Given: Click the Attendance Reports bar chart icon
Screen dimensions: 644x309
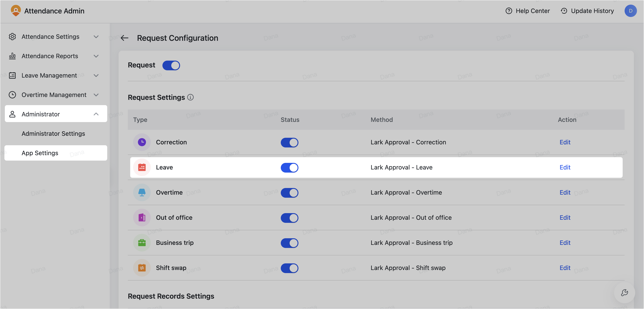Looking at the screenshot, I should point(13,56).
